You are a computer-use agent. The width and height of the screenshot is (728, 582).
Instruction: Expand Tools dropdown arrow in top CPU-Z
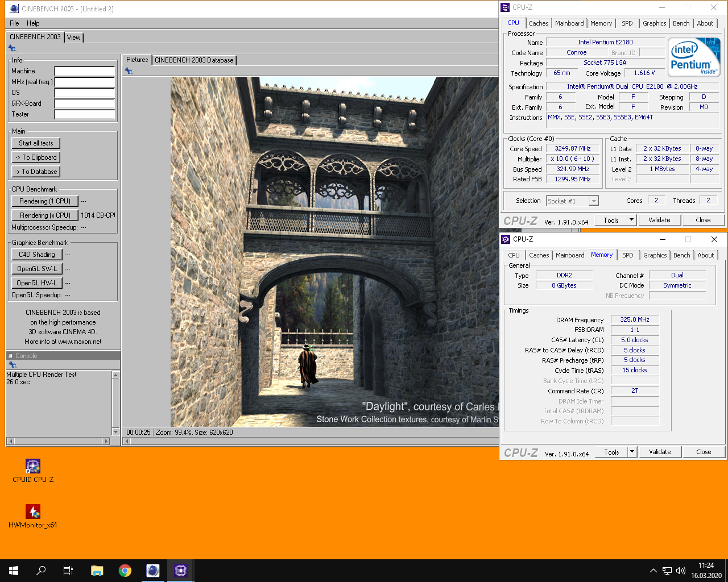pyautogui.click(x=631, y=220)
